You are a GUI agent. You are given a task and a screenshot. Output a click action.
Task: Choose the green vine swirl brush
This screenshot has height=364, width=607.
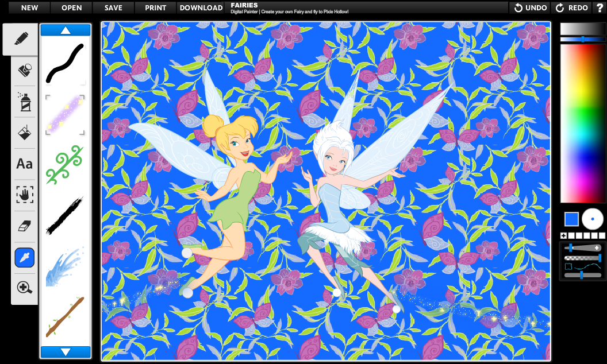(65, 165)
